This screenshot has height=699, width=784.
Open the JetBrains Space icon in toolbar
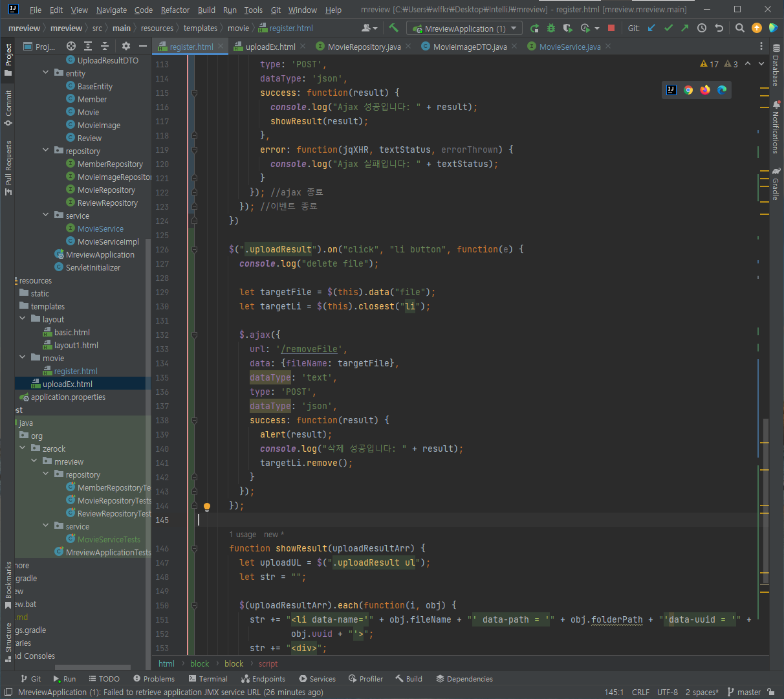click(x=774, y=28)
